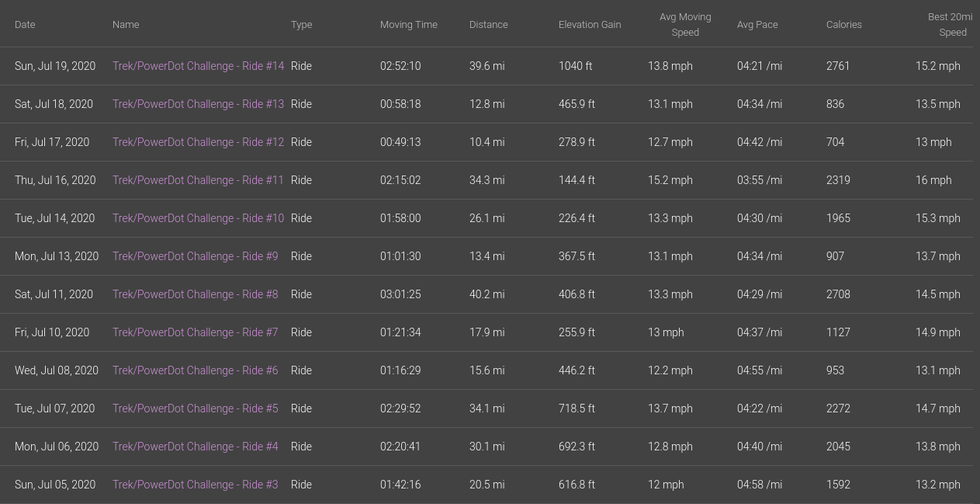The image size is (980, 504).
Task: Sort table by Date column header
Action: coord(25,25)
